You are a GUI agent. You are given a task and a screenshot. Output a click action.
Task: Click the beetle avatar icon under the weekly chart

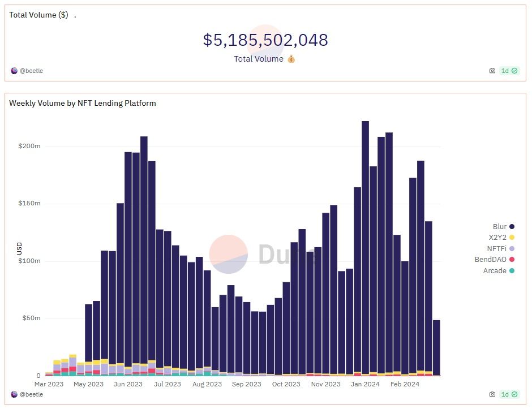pos(14,394)
